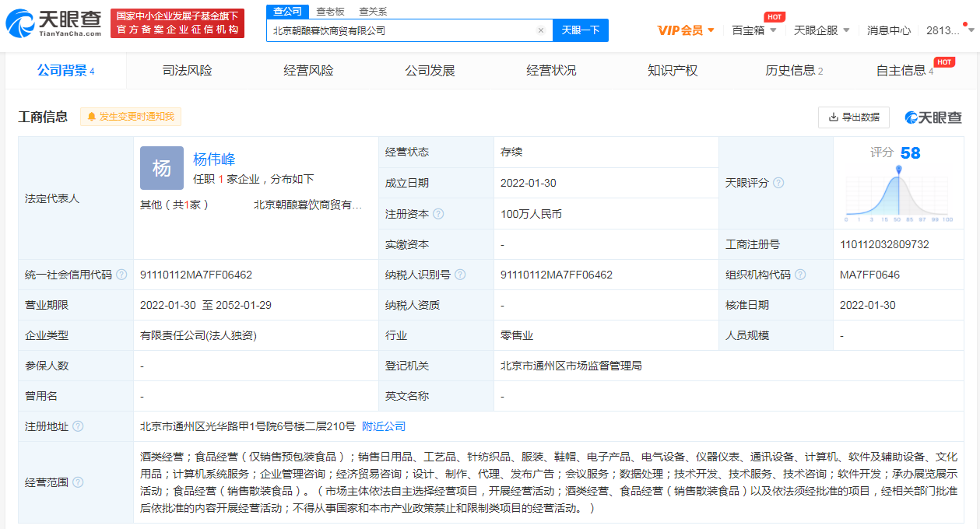Click the 导出数据 export button
Image resolution: width=980 pixels, height=529 pixels.
tap(854, 117)
